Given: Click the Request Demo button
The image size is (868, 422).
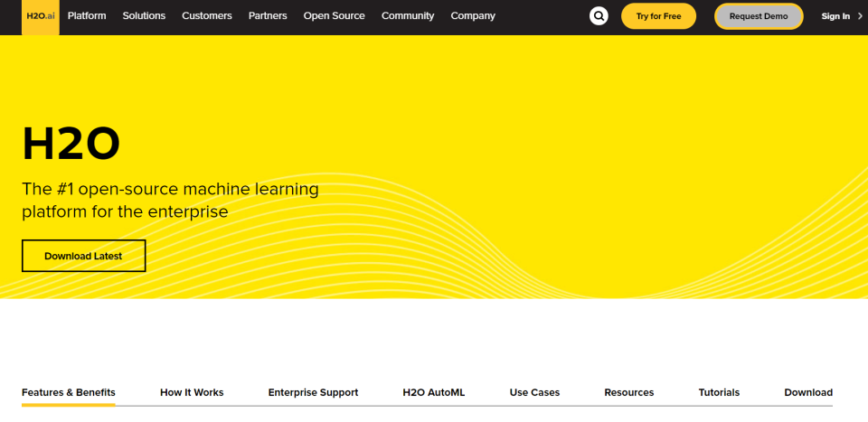Looking at the screenshot, I should click(x=759, y=16).
